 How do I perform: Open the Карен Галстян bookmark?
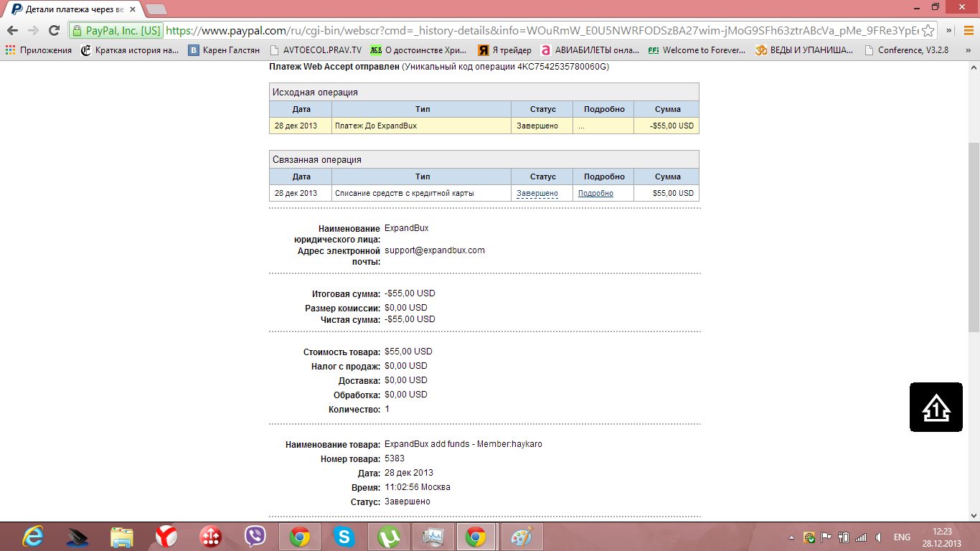(x=224, y=50)
